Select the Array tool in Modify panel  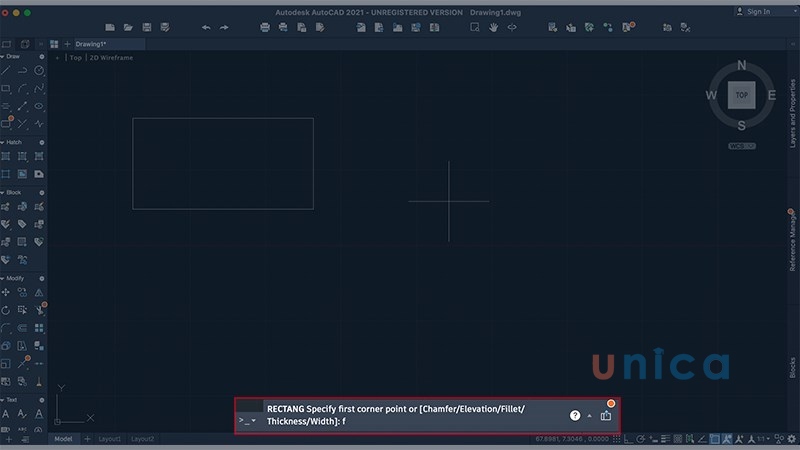(39, 328)
